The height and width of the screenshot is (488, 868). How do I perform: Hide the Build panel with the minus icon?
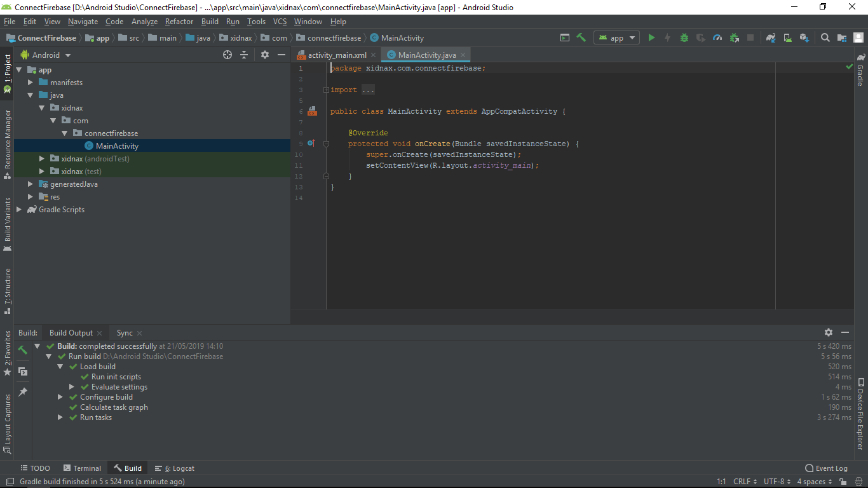coord(845,332)
